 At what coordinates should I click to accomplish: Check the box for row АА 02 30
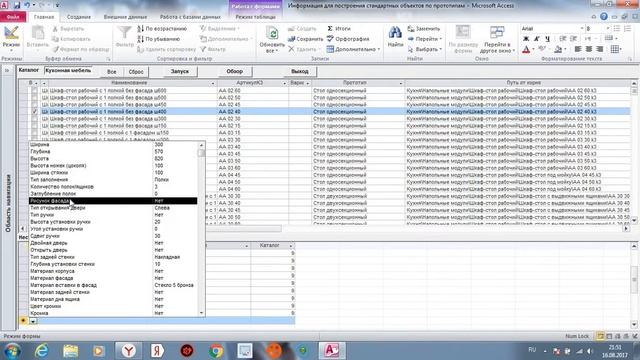coord(34,119)
